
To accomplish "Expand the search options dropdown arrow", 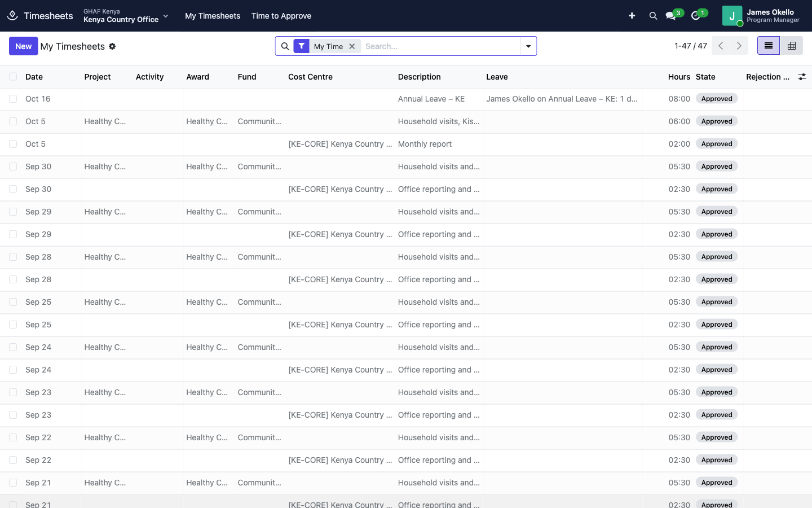I will 528,46.
